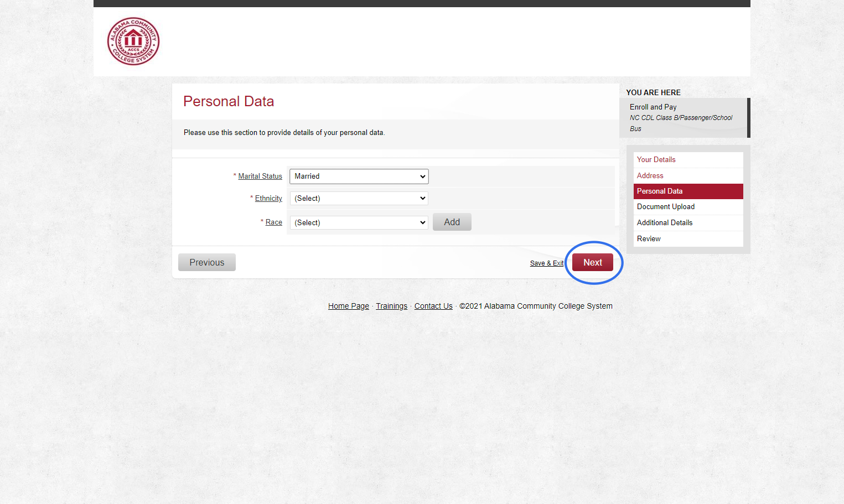Select Document Upload step in sidebar
The width and height of the screenshot is (844, 504).
tap(688, 207)
